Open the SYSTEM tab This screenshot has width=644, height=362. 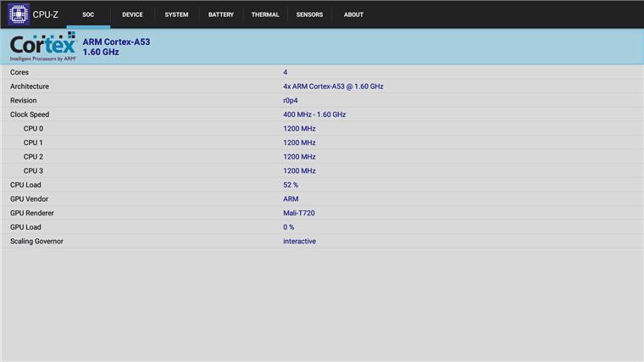[176, 14]
